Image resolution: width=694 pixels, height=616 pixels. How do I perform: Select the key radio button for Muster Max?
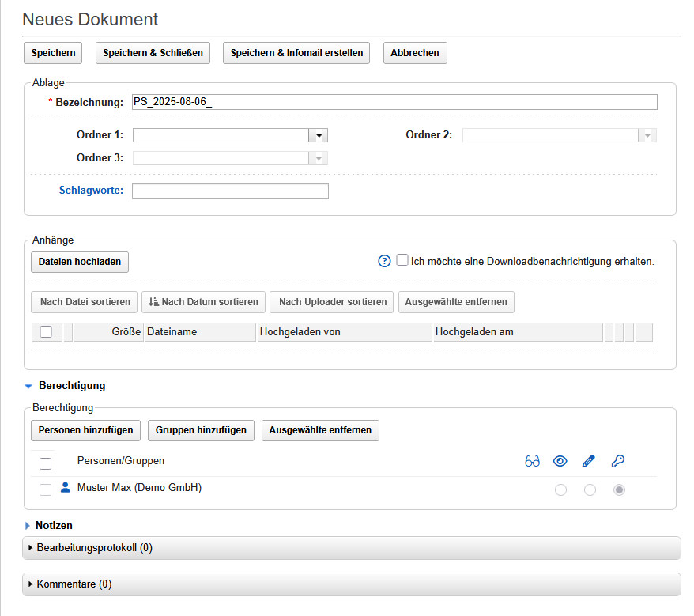(x=619, y=490)
